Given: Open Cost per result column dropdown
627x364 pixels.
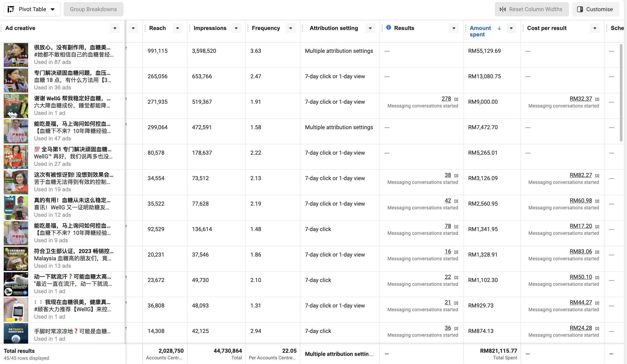Looking at the screenshot, I should pos(595,28).
